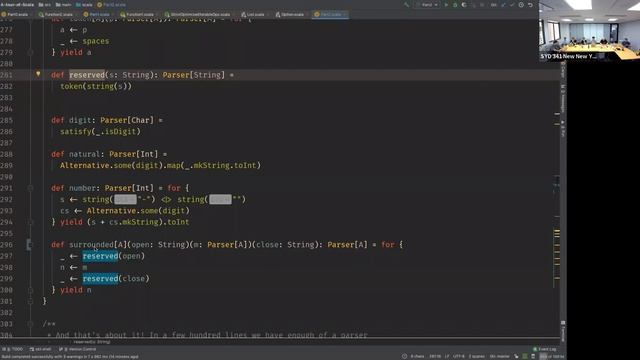Collapse the fold marker at line 300

click(x=30, y=290)
